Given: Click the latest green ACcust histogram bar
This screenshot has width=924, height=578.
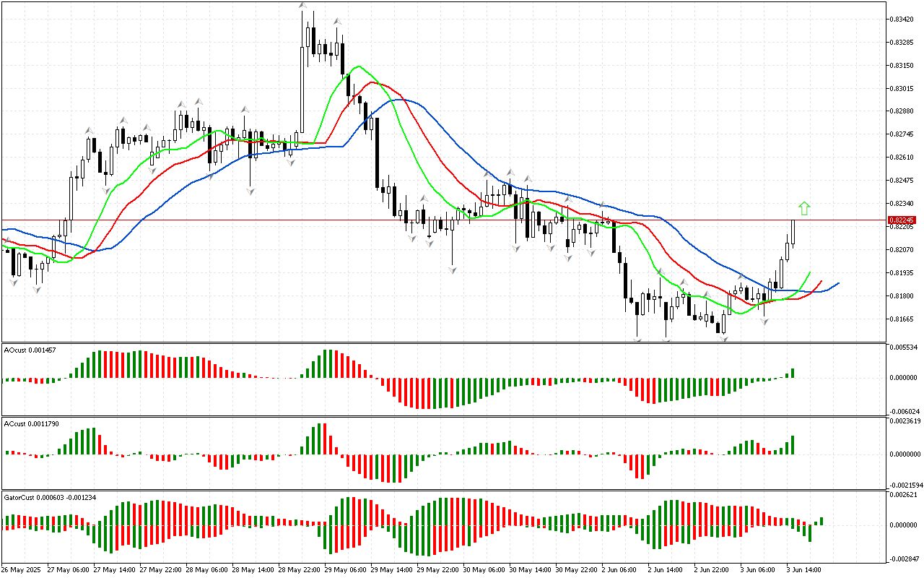Looking at the screenshot, I should click(x=792, y=444).
